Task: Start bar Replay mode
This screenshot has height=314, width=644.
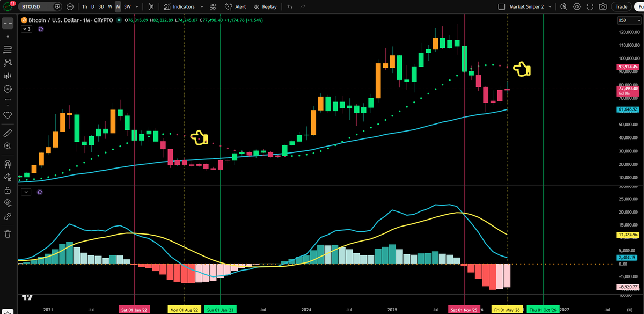Action: (x=265, y=7)
